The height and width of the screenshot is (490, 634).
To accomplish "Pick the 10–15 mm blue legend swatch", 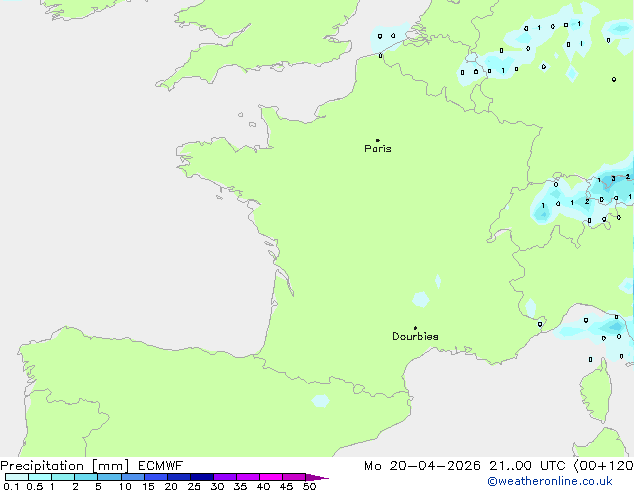I will pyautogui.click(x=133, y=477).
